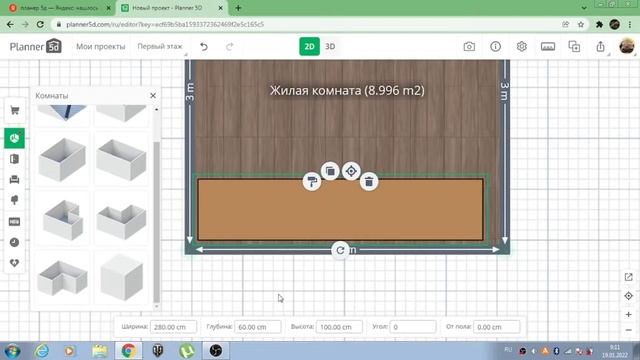Viewport: 640px width, 360px height.
Task: Click the Ширина width input field
Action: pyautogui.click(x=173, y=327)
